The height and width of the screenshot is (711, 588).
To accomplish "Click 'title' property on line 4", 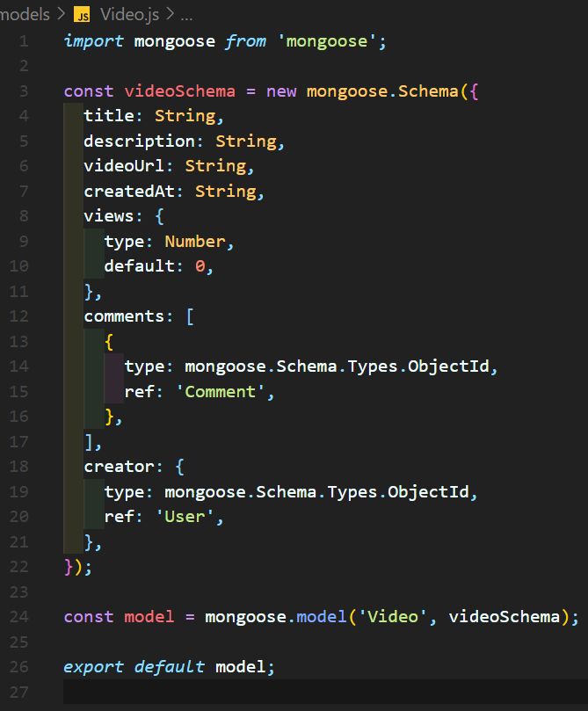I will coord(109,116).
